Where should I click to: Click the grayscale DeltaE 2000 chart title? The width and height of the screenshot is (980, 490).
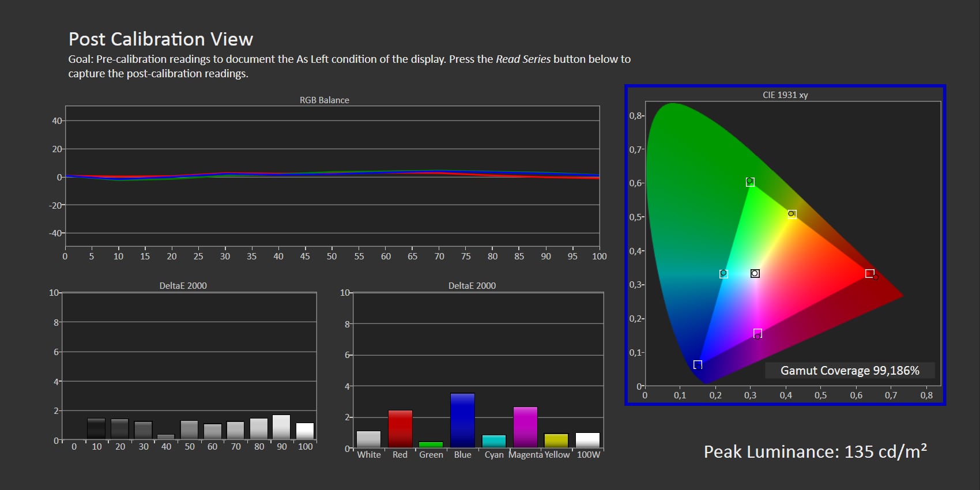(183, 285)
